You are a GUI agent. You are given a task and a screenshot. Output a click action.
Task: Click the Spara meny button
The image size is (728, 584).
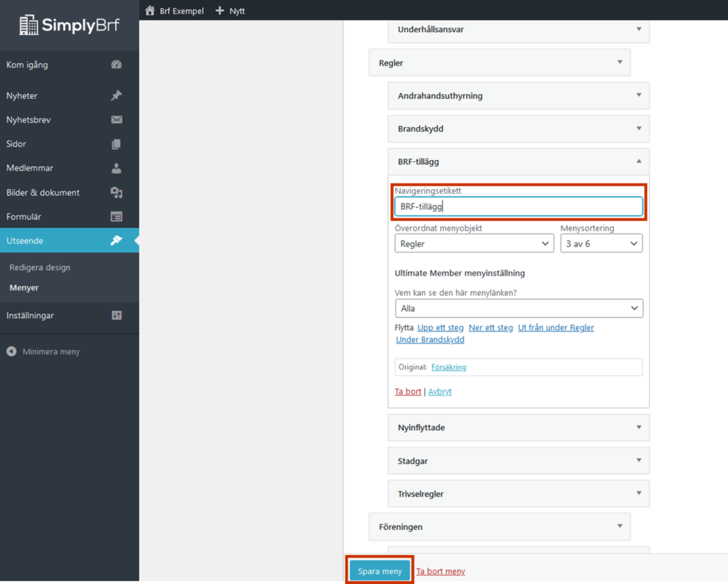(x=380, y=571)
